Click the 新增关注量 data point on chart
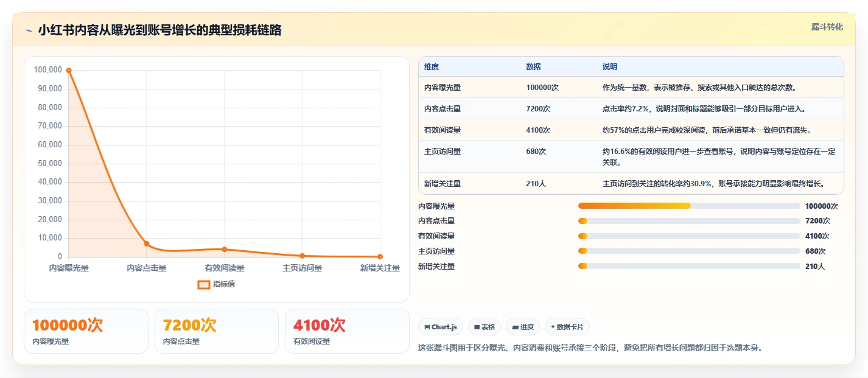 380,257
